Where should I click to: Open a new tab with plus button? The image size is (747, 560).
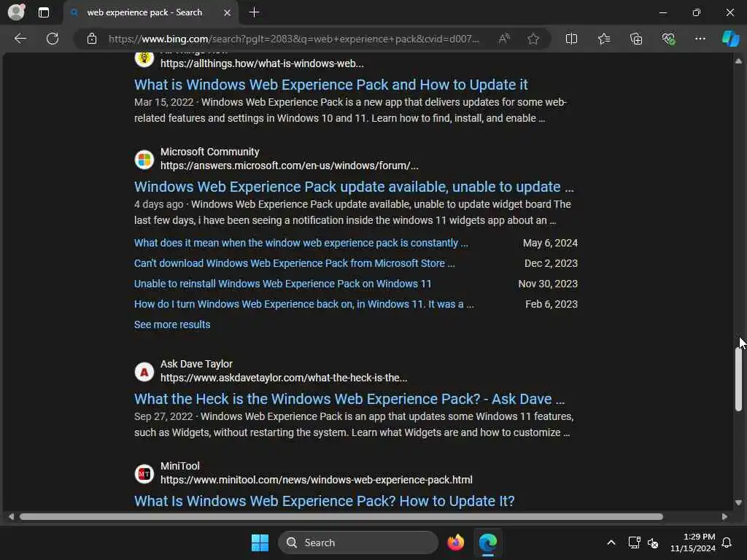click(x=255, y=12)
